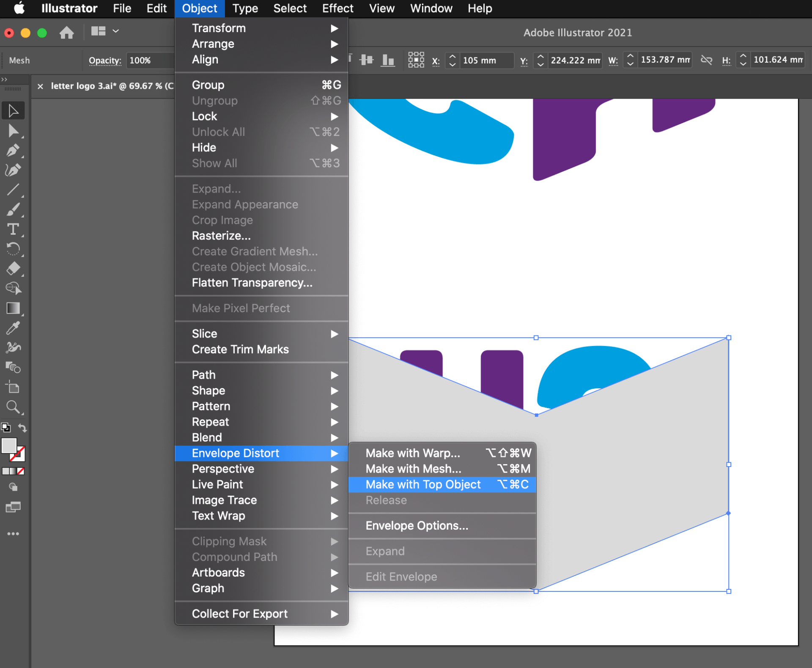This screenshot has width=812, height=668.
Task: Open the Help menu
Action: pos(480,8)
